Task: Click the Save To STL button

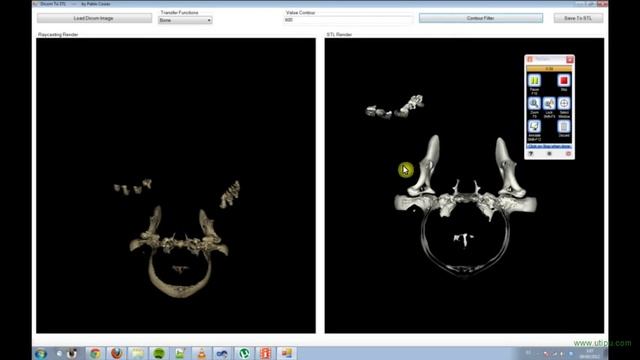Action: 578,18
